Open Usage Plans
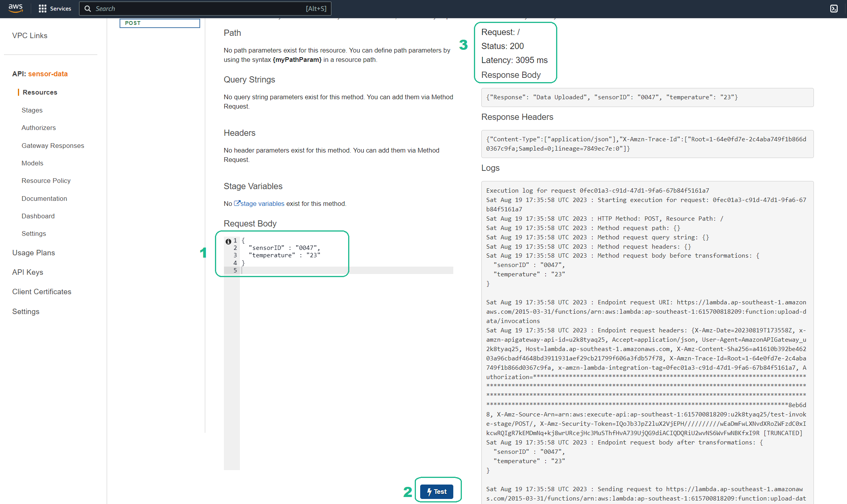847x504 pixels. [33, 253]
